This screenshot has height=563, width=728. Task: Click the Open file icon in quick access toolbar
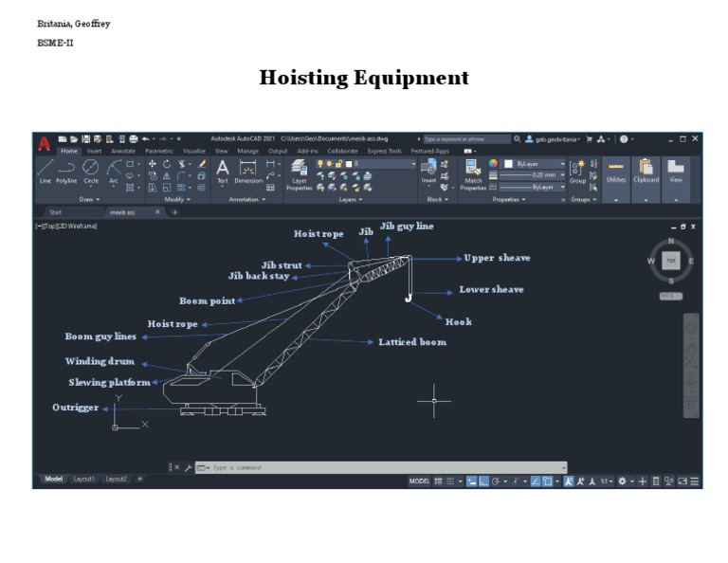click(74, 138)
